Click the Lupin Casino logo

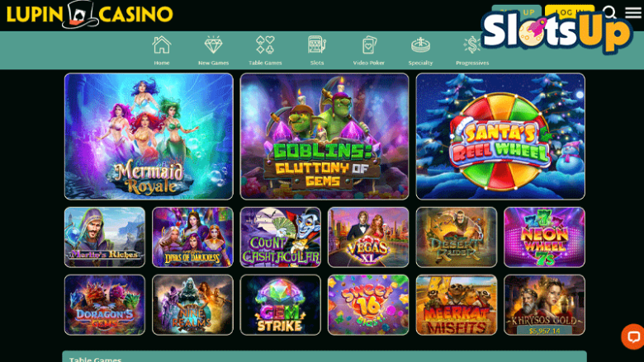pyautogui.click(x=89, y=14)
